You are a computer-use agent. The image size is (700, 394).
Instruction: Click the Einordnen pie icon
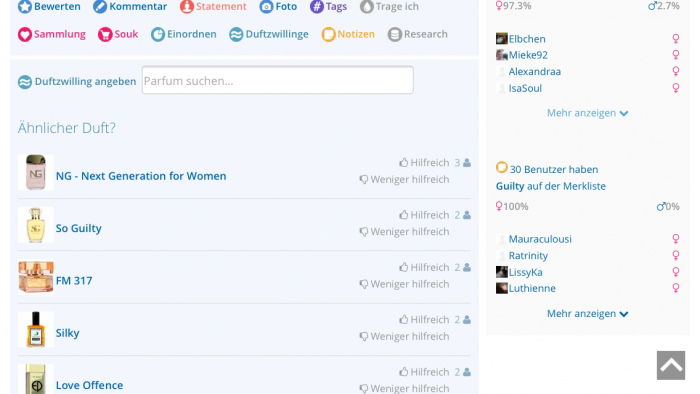(158, 34)
